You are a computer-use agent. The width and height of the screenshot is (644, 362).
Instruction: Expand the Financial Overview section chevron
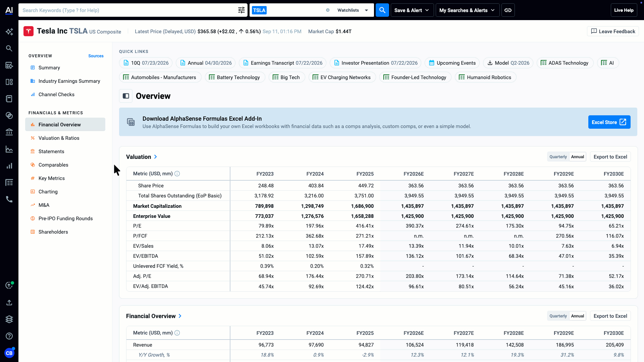[x=180, y=316]
